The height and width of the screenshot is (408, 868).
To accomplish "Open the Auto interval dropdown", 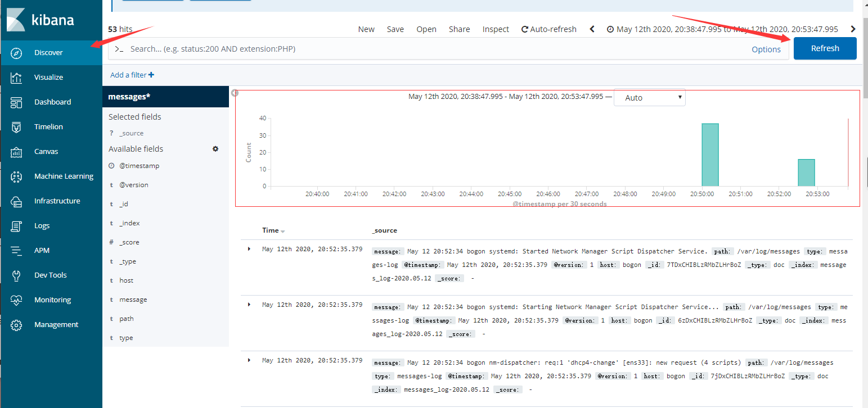I will (x=649, y=98).
